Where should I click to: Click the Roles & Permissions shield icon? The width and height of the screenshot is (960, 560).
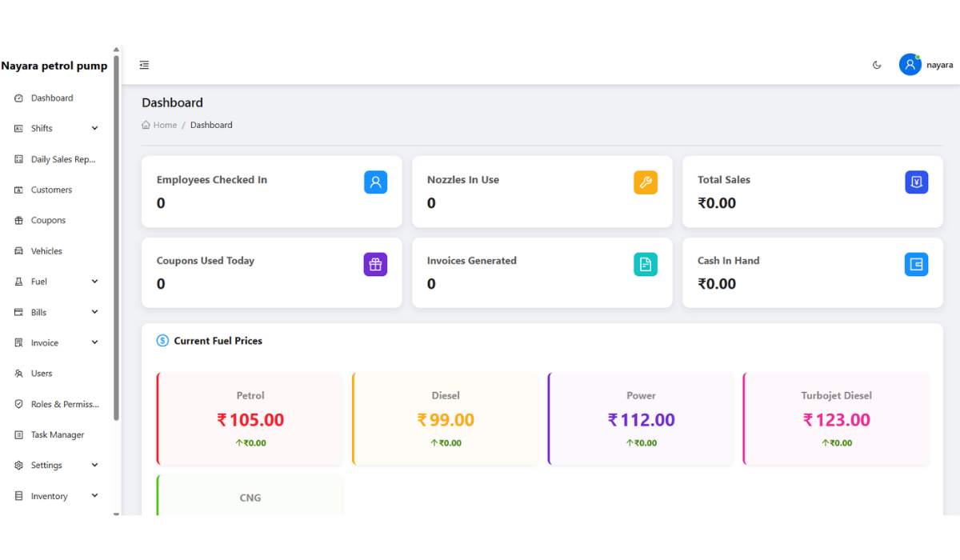click(19, 405)
